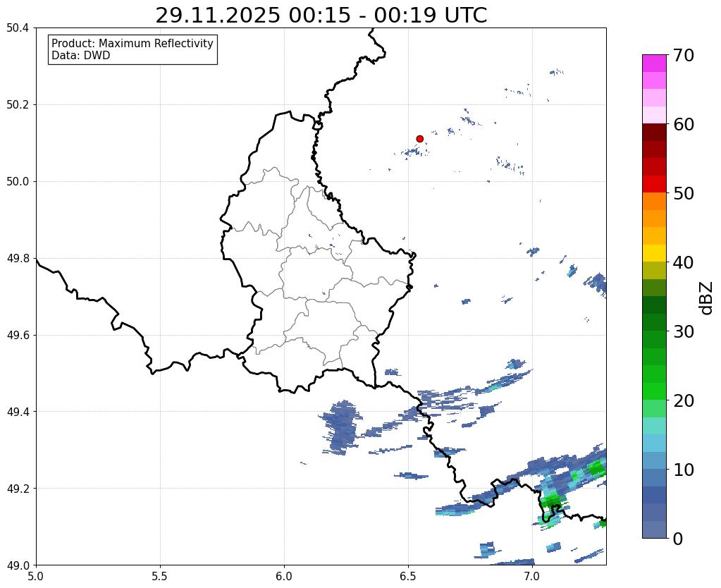Click latitude axis label 49.2
Viewport: 721px width, 588px height.
click(x=18, y=489)
